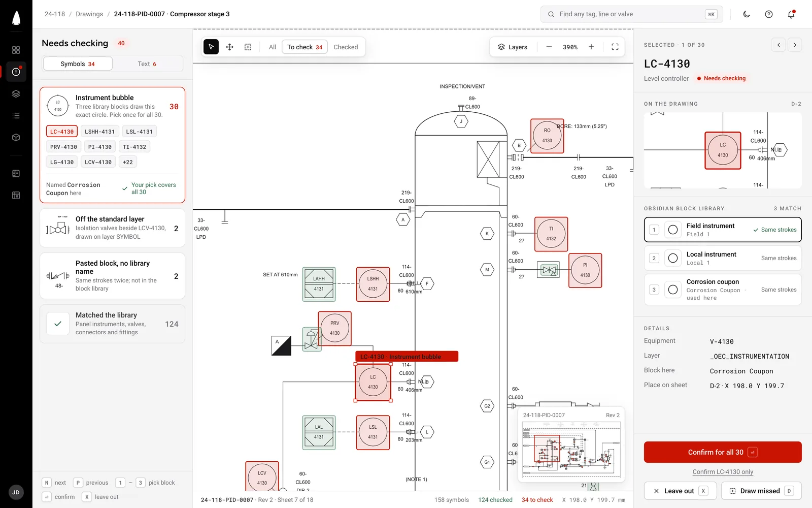Click Confirm for all 30 button
This screenshot has height=508, width=812.
(723, 452)
